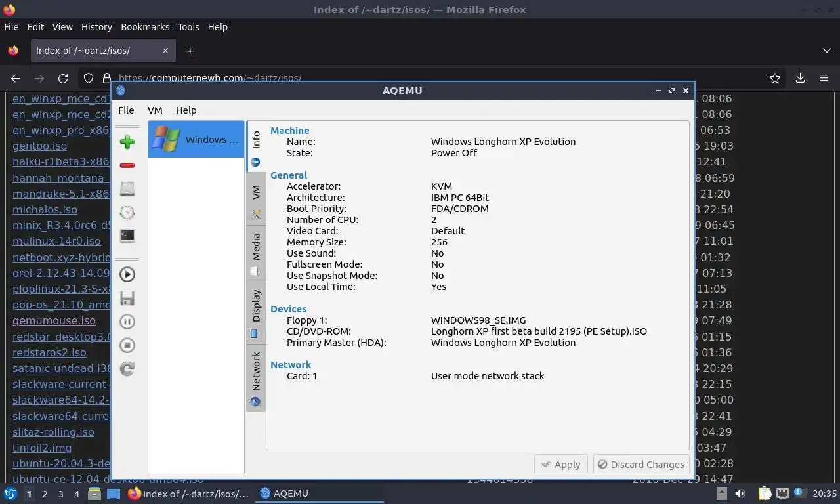The width and height of the screenshot is (840, 504).
Task: Open the slitaz-rolling.iso link
Action: click(x=53, y=432)
